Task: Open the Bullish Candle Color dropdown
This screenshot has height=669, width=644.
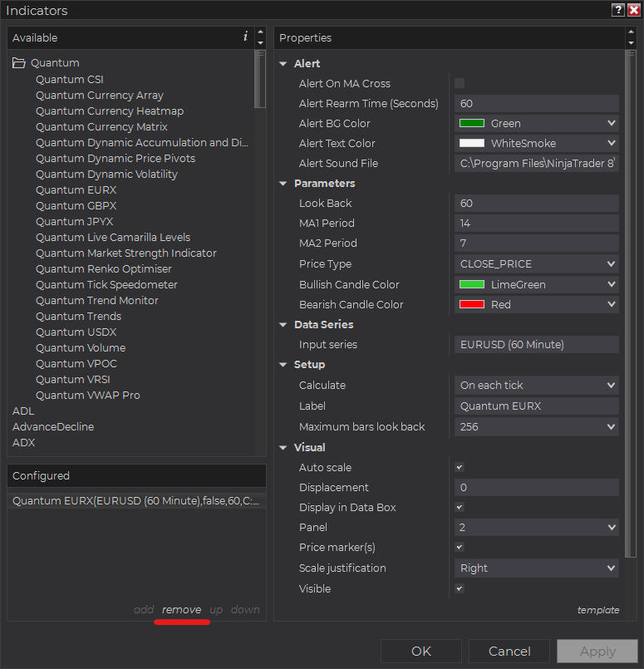Action: click(537, 284)
